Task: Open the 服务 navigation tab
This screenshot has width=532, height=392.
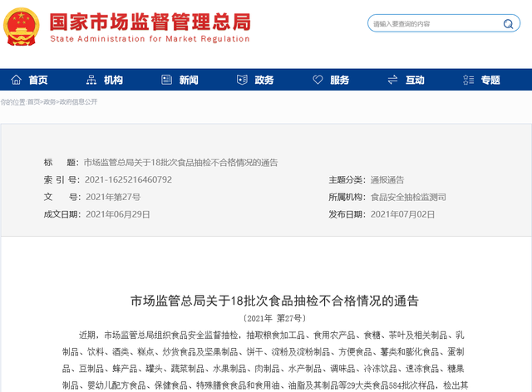Action: (x=340, y=80)
